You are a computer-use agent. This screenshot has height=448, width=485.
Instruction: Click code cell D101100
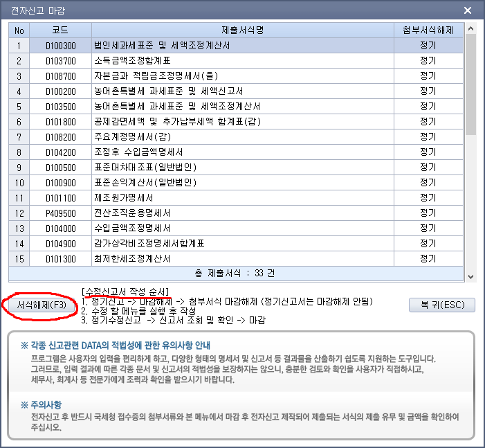click(x=61, y=198)
